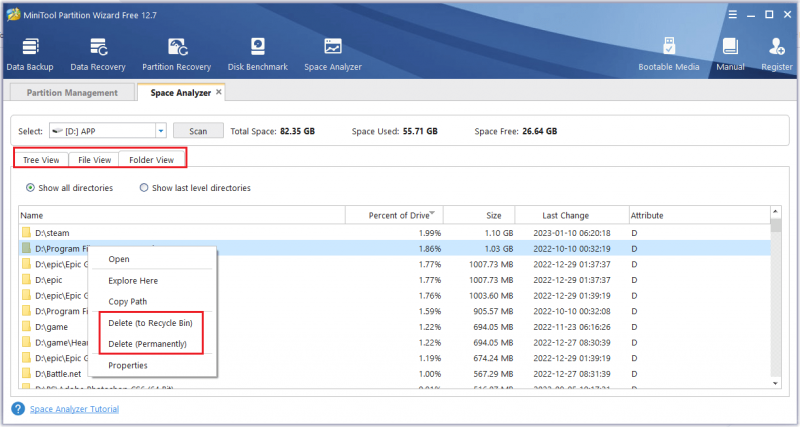Screen dimensions: 800x427
Task: Open the Data Backup tool
Action: (30, 55)
